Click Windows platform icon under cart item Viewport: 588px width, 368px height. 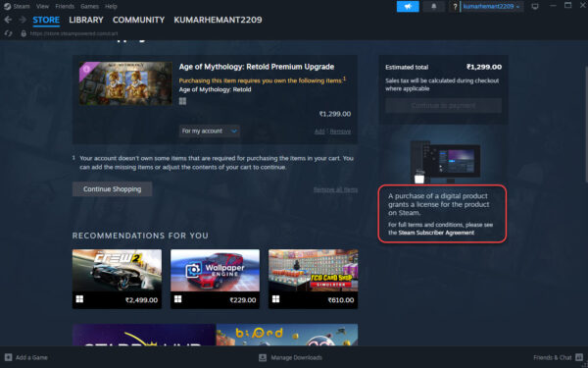coord(182,101)
